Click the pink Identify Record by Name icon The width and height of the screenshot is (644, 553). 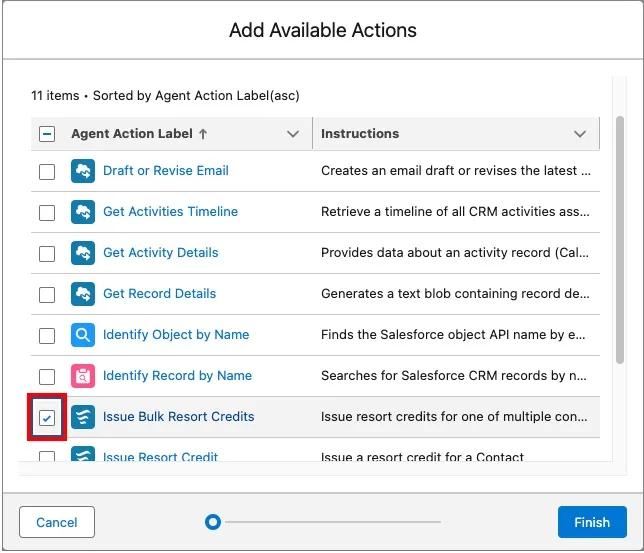click(83, 376)
